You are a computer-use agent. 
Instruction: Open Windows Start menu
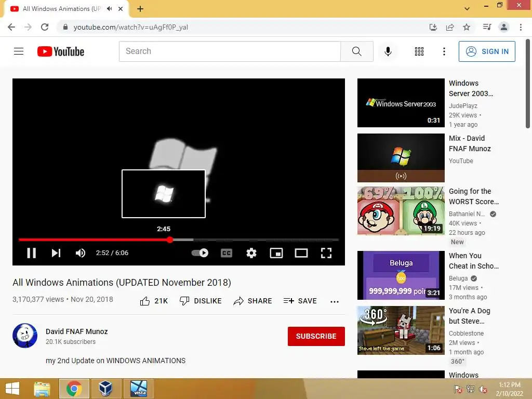click(x=12, y=389)
